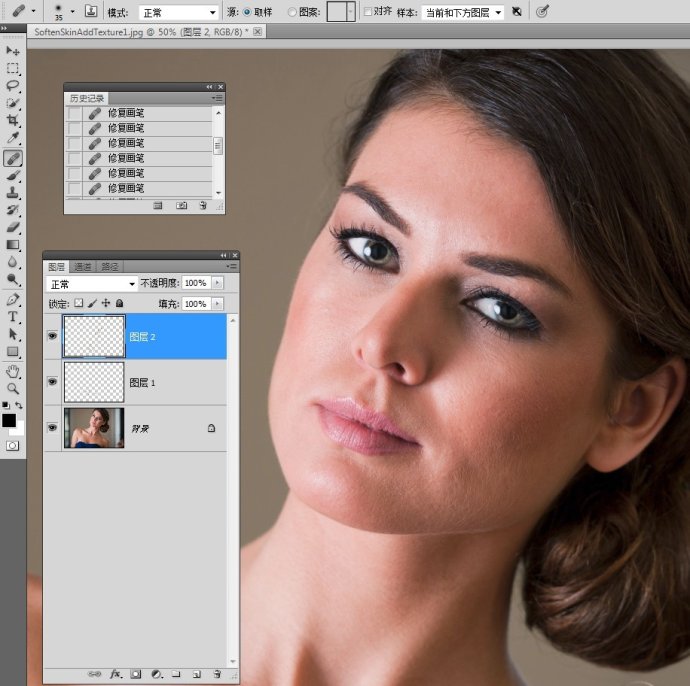Add a layer style (fx)

(116, 674)
